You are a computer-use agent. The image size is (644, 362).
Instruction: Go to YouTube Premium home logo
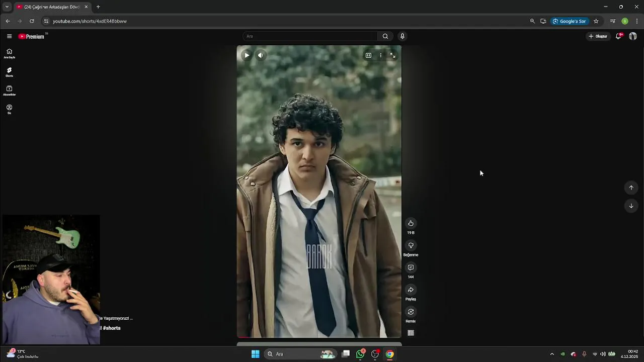(32, 36)
